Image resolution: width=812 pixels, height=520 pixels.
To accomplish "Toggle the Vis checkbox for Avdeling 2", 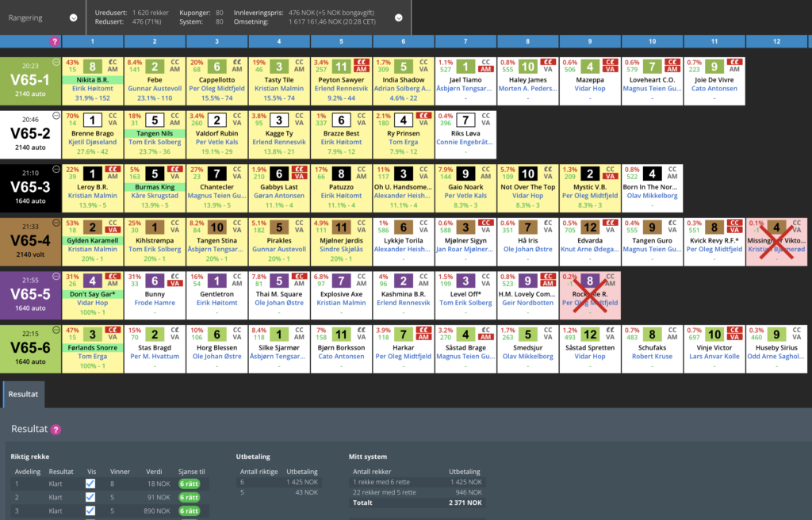I will [x=90, y=497].
